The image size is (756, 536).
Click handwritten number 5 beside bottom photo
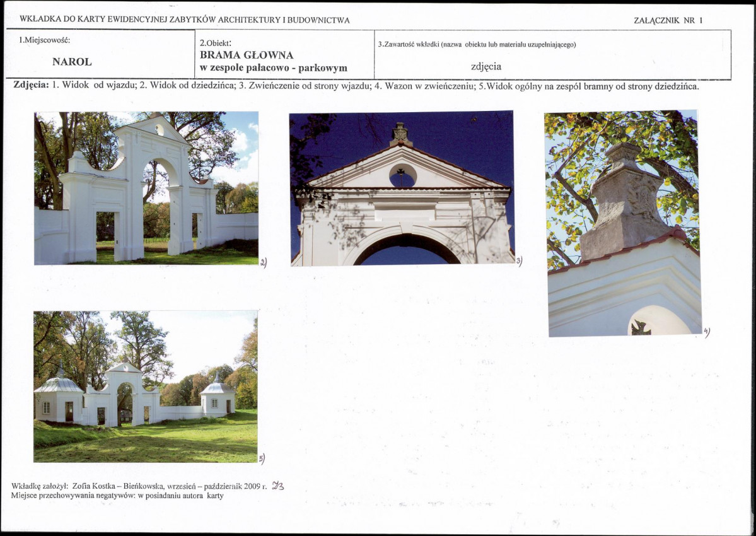click(262, 459)
